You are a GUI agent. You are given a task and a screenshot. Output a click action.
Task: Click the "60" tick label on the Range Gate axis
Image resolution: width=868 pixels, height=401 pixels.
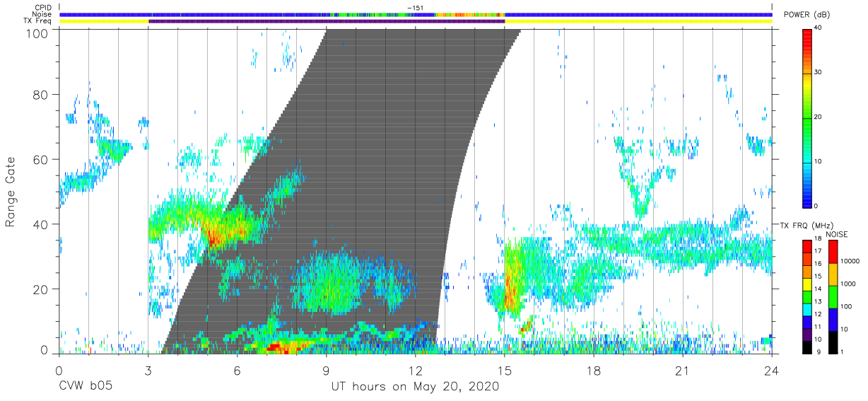(x=42, y=159)
